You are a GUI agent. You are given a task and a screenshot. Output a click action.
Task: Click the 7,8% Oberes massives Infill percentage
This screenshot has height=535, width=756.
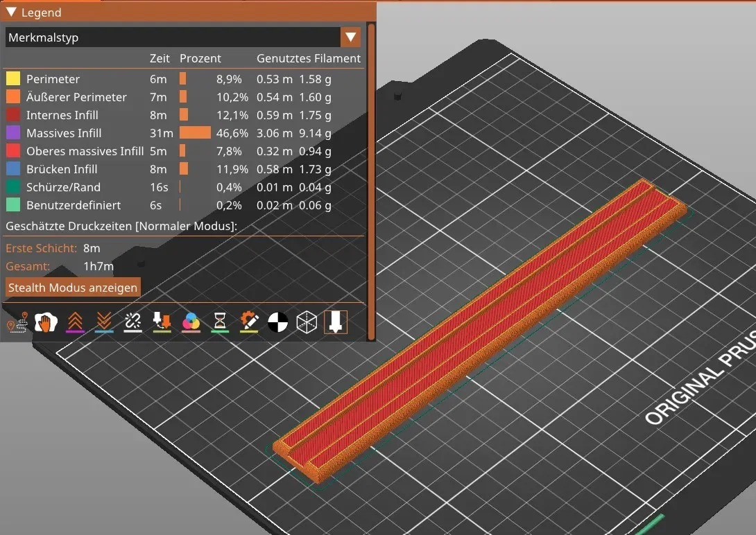229,151
